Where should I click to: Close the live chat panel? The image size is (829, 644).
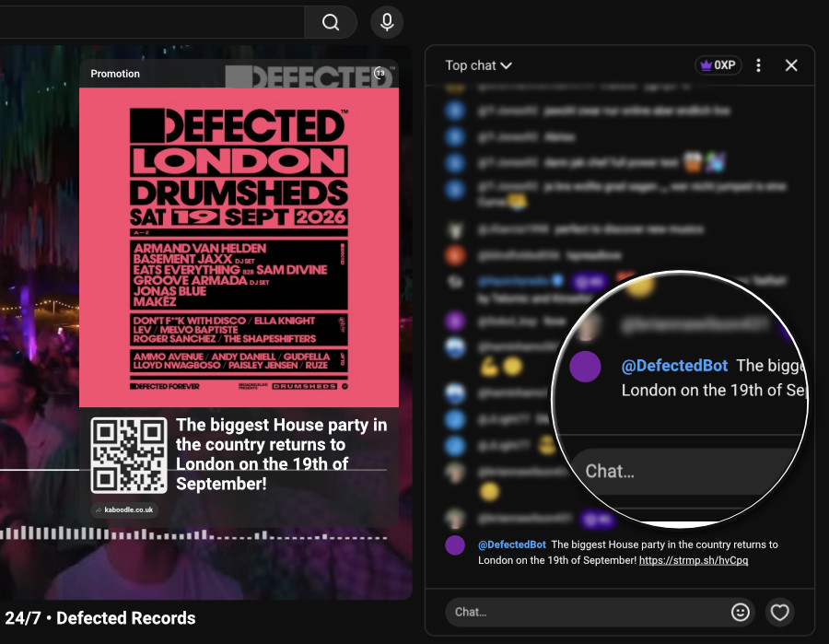tap(791, 65)
